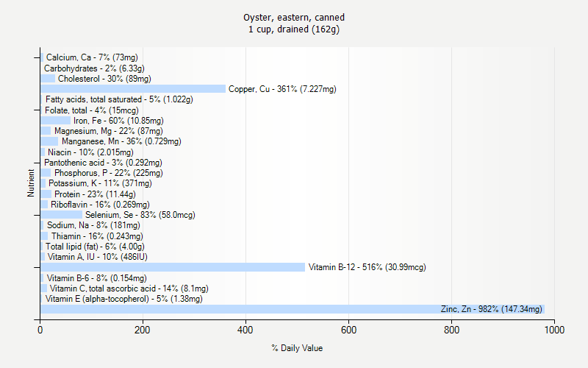Select the 'Magnesium, Mg - 22% (87mg)' label
This screenshot has height=368, width=588.
point(108,131)
